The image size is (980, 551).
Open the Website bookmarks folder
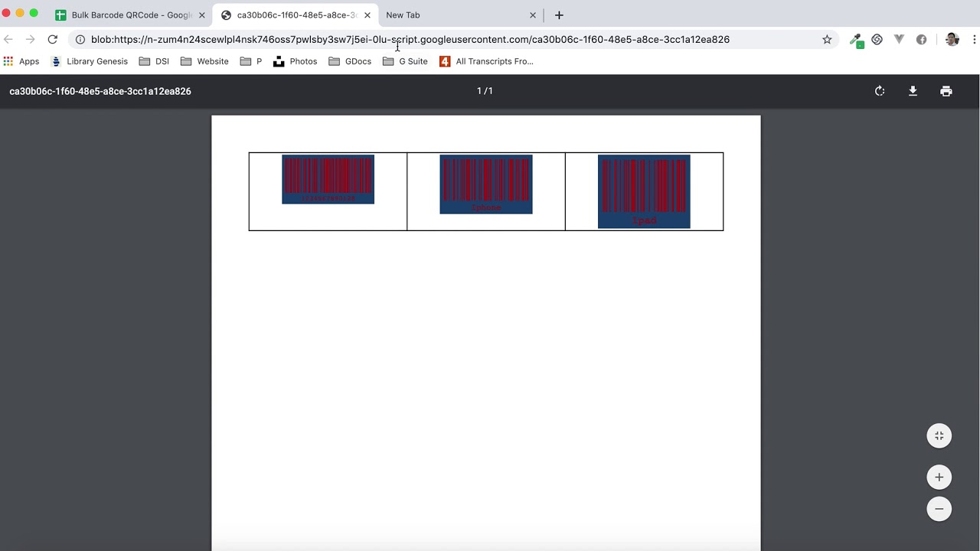pos(204,61)
